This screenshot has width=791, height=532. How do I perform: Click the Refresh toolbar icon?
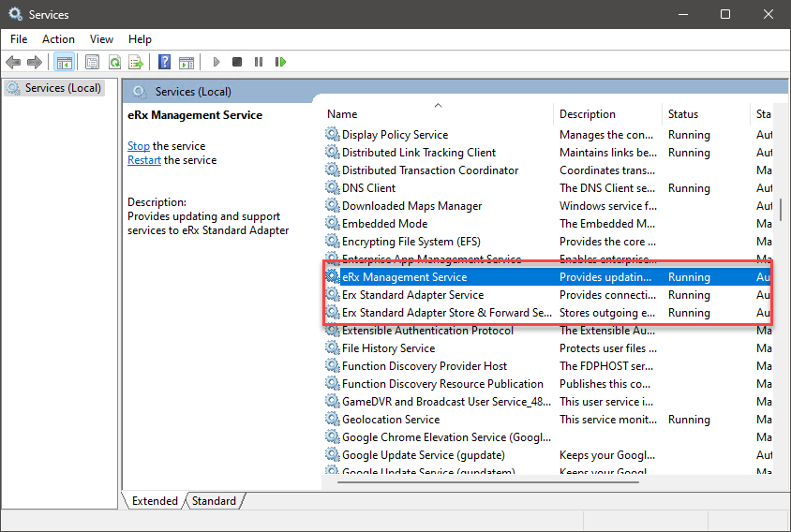coord(114,62)
